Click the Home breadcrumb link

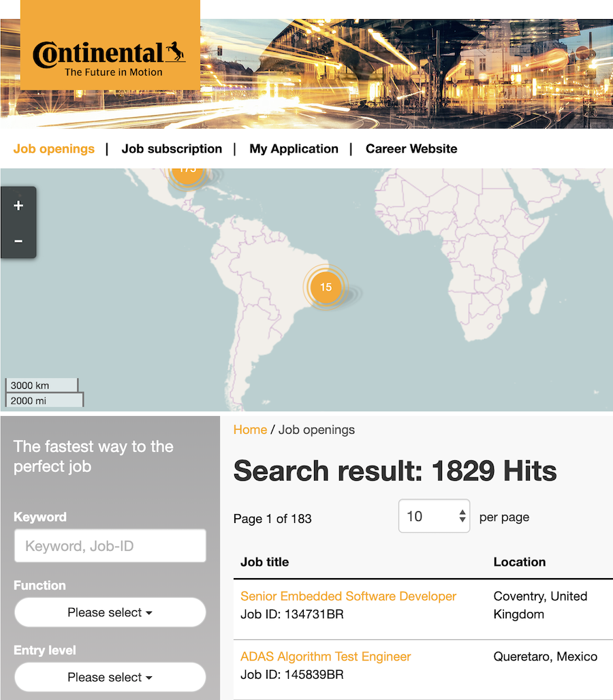(x=250, y=430)
